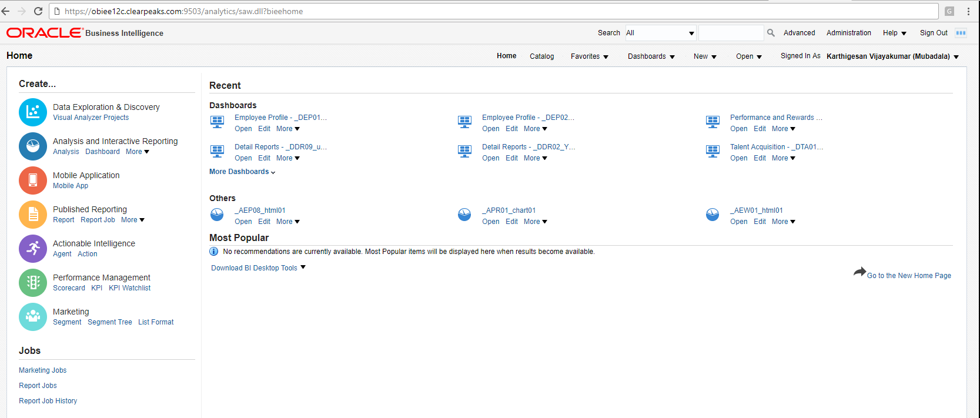The width and height of the screenshot is (980, 418).
Task: Open the _AEW01_html01 title link
Action: click(x=757, y=210)
